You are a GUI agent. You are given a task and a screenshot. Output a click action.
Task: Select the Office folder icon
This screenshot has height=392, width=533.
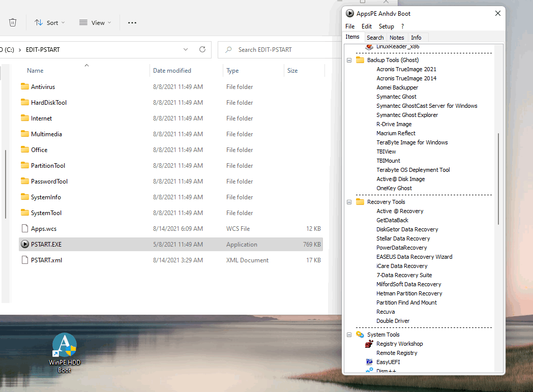tap(25, 149)
